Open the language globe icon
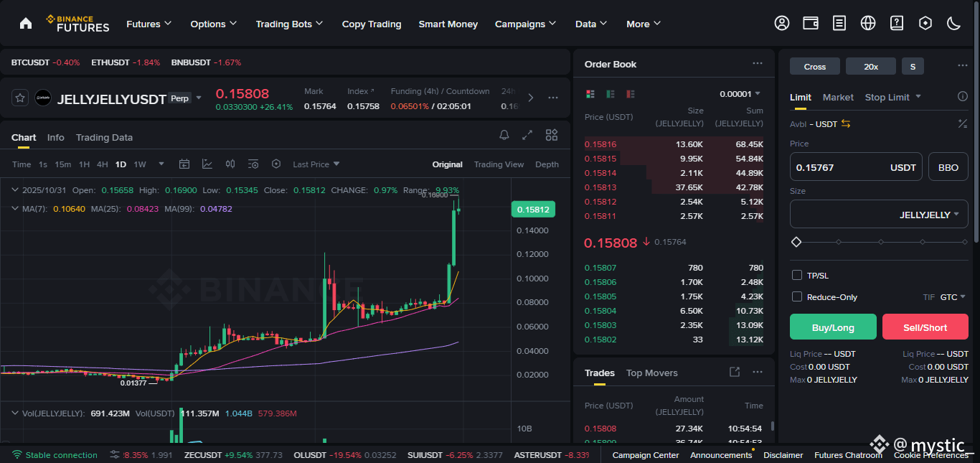980x463 pixels. pos(868,24)
